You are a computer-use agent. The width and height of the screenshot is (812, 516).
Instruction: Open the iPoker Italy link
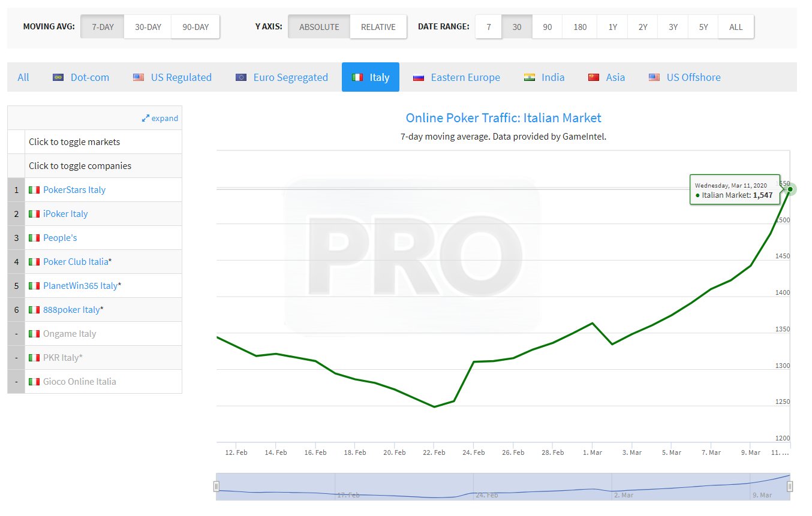click(65, 214)
